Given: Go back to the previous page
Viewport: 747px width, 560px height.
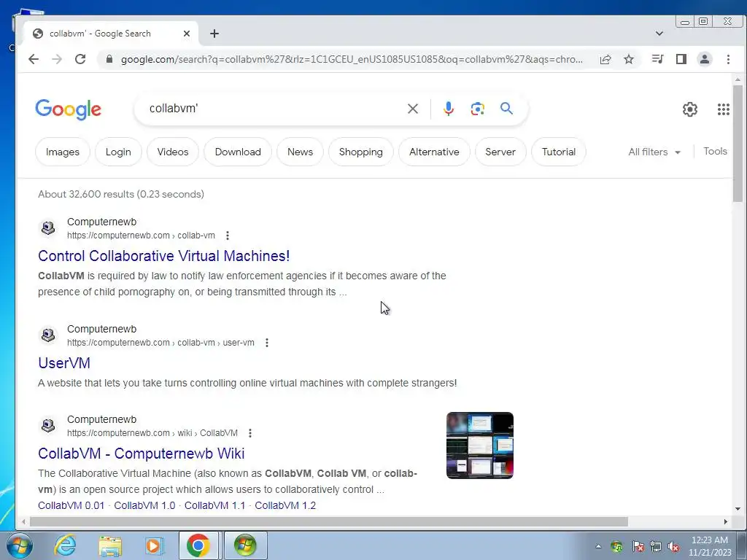Looking at the screenshot, I should pyautogui.click(x=34, y=59).
